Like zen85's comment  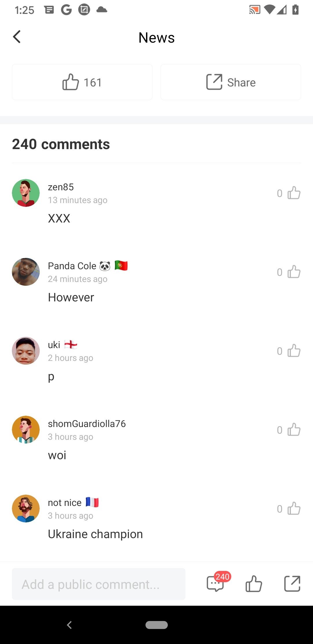(x=294, y=193)
